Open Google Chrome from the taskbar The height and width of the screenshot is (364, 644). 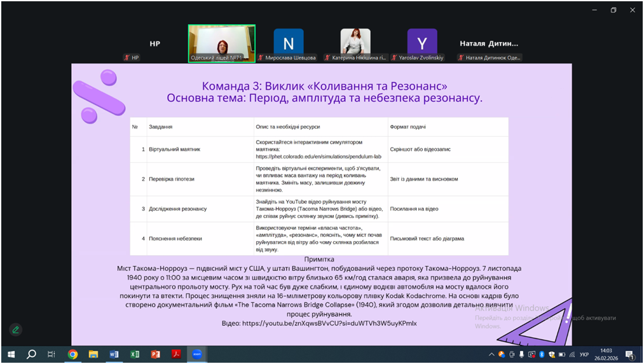(x=72, y=354)
